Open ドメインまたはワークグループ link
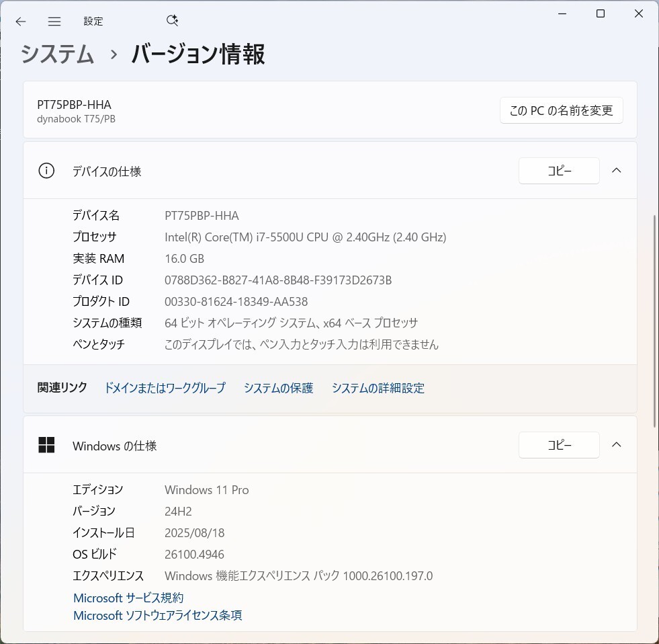Image resolution: width=659 pixels, height=644 pixels. tap(165, 388)
